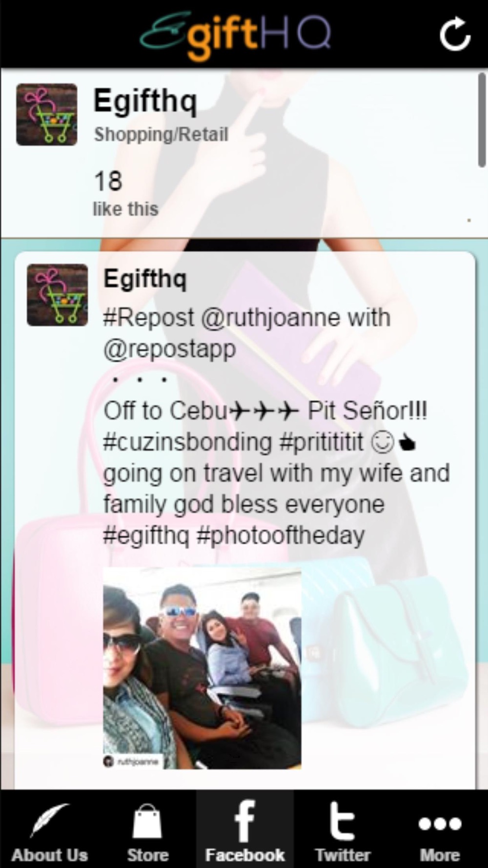Screen dimensions: 488x868
Task: Open the @repostapp mention
Action: (x=169, y=350)
